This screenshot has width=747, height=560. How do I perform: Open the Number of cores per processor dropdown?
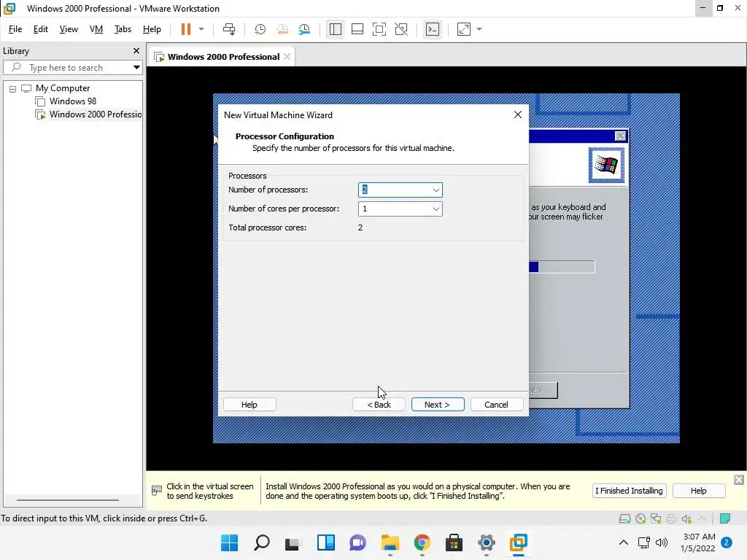click(400, 209)
